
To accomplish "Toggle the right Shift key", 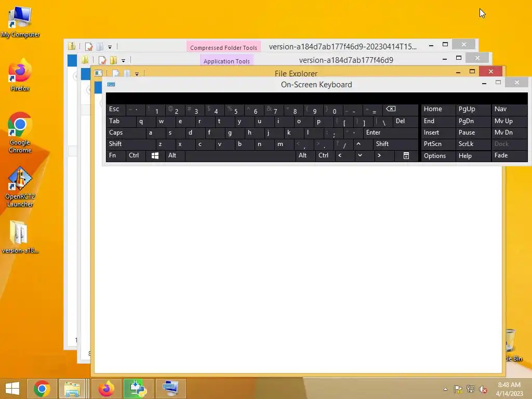I will [395, 144].
